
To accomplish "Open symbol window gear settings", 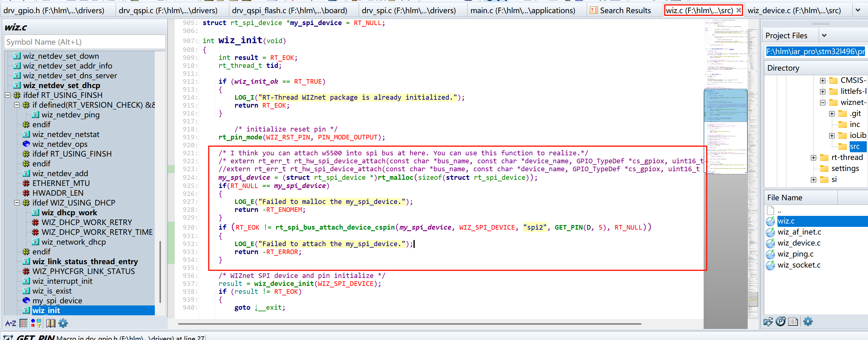I will (x=63, y=323).
